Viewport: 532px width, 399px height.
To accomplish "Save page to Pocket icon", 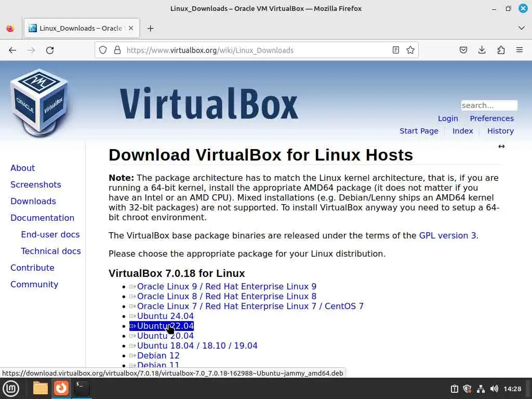I will tap(463, 50).
